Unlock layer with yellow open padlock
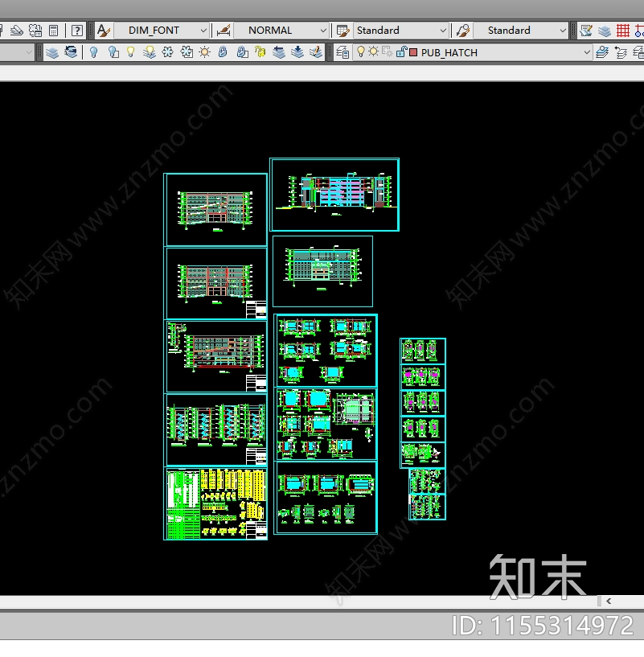The height and width of the screenshot is (657, 644). (260, 52)
